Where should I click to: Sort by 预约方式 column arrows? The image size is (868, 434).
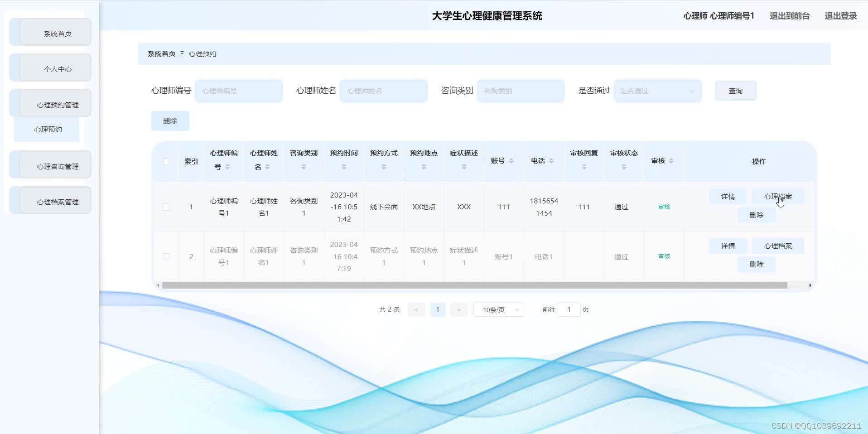click(x=384, y=167)
